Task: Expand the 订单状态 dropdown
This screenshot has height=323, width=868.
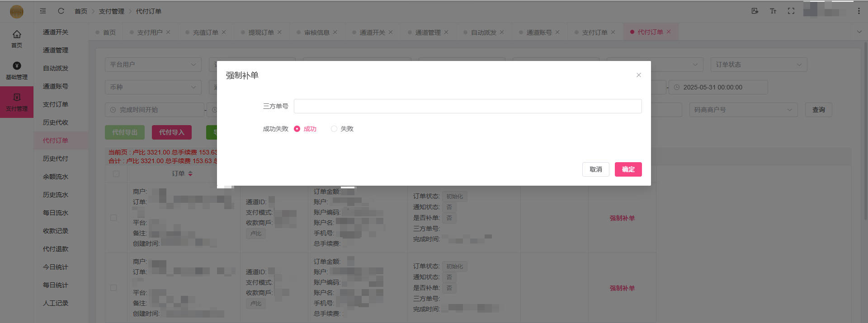Action: point(758,65)
